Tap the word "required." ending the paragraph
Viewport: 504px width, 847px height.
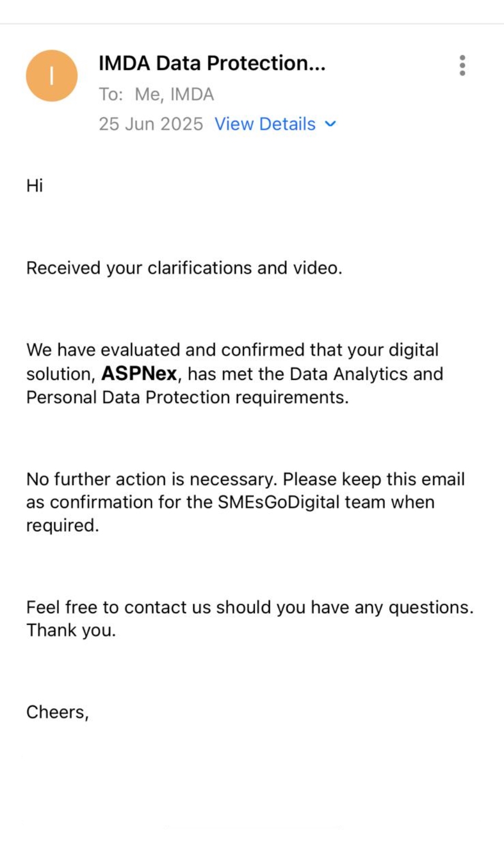point(62,525)
